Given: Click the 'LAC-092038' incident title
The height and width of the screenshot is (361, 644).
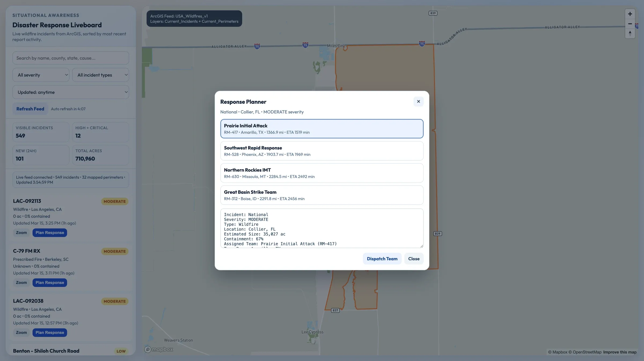Looking at the screenshot, I should [28, 301].
